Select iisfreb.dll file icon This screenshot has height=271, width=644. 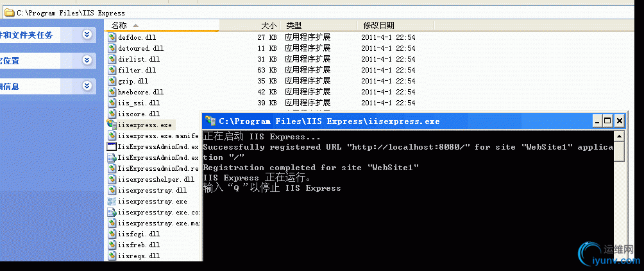(x=112, y=245)
